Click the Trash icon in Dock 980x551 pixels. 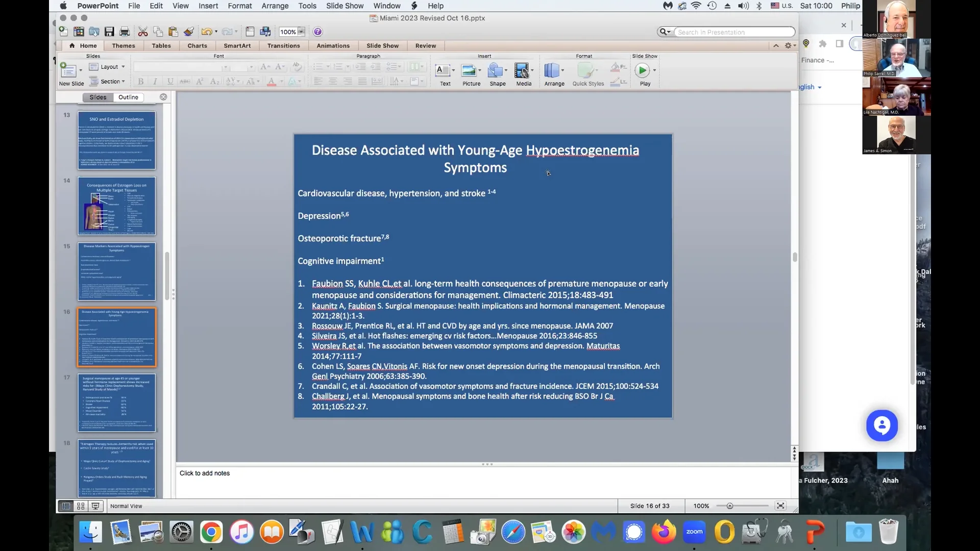click(889, 532)
